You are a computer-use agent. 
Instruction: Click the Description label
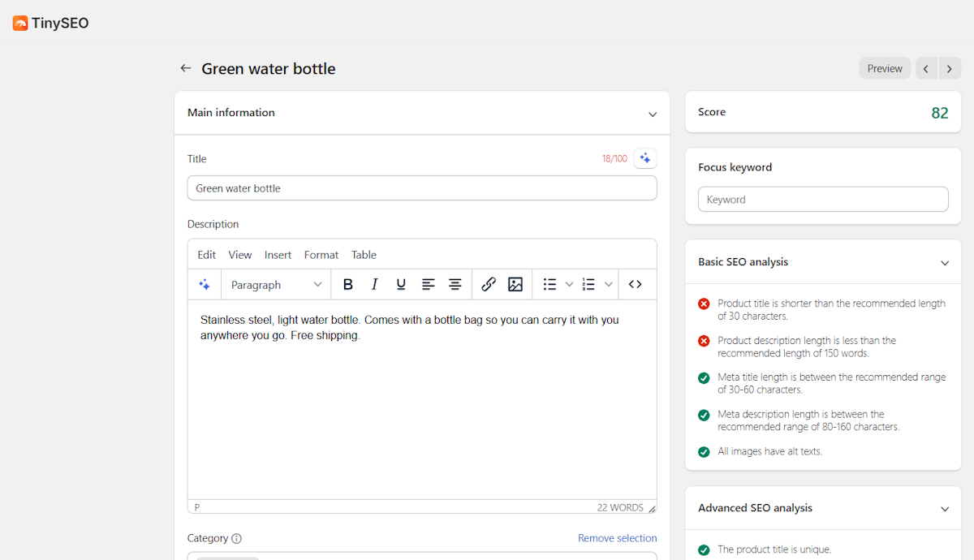(x=213, y=224)
